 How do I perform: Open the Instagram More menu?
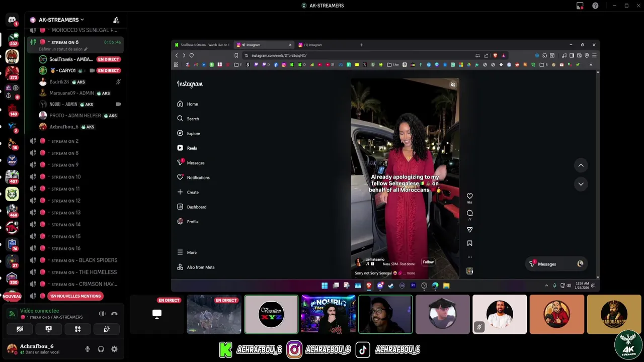pyautogui.click(x=187, y=252)
